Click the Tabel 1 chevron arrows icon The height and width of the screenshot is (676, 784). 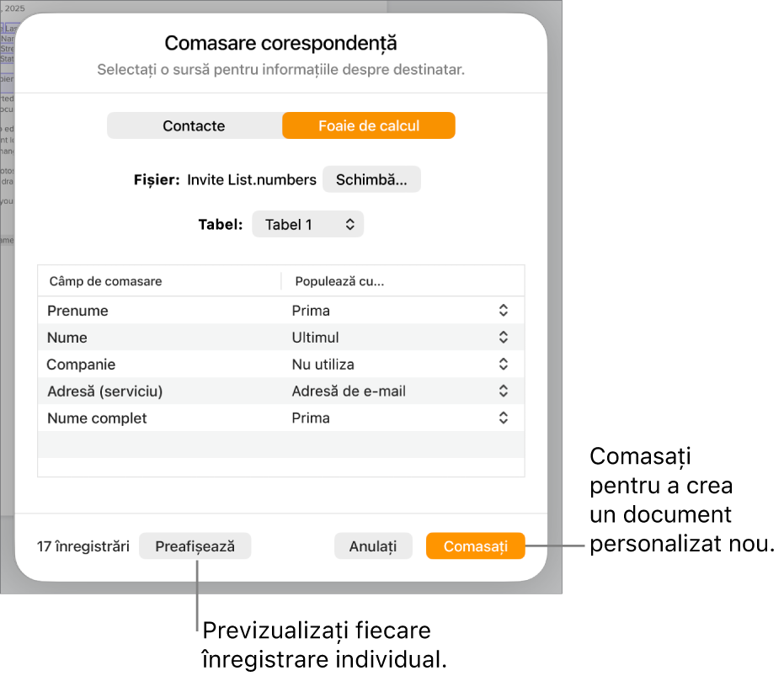pos(350,225)
